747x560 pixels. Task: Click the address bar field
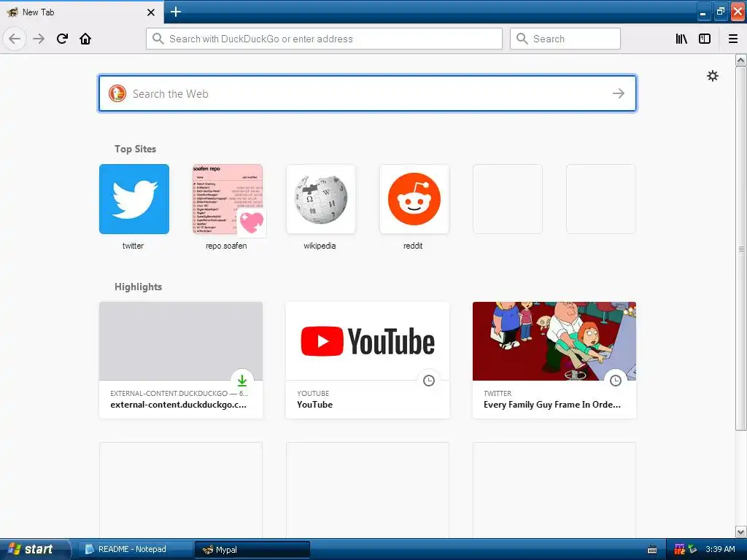pyautogui.click(x=324, y=39)
